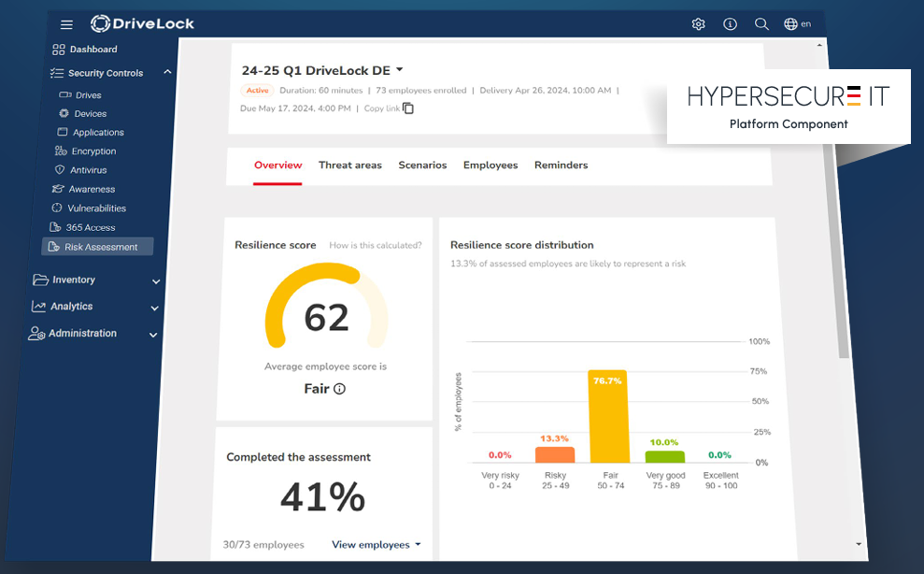
Task: Click 'How is this calculated?' link
Action: point(376,246)
